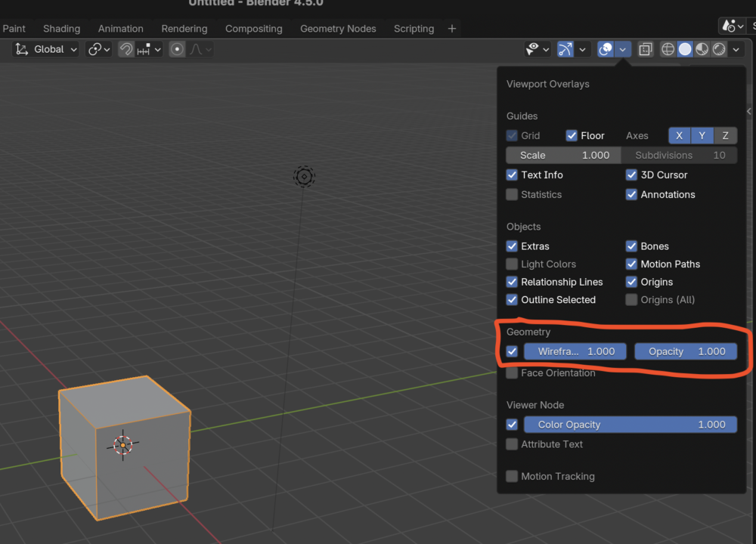The width and height of the screenshot is (756, 544).
Task: Toggle the Relationship Lines checkbox
Action: coord(512,282)
